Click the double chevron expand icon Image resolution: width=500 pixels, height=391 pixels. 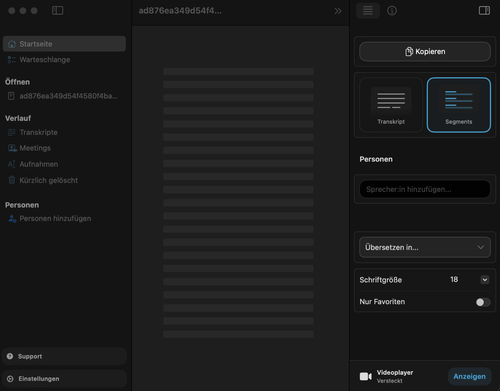pyautogui.click(x=338, y=11)
